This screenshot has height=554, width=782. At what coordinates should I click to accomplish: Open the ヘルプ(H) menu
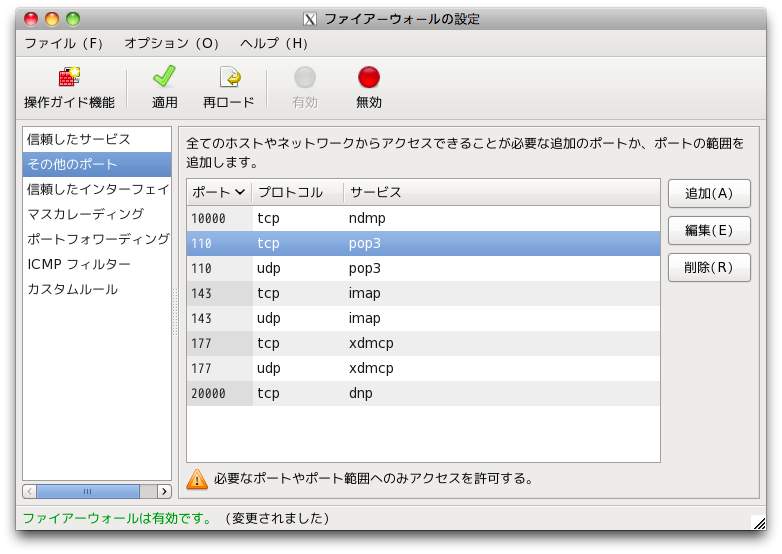(274, 44)
